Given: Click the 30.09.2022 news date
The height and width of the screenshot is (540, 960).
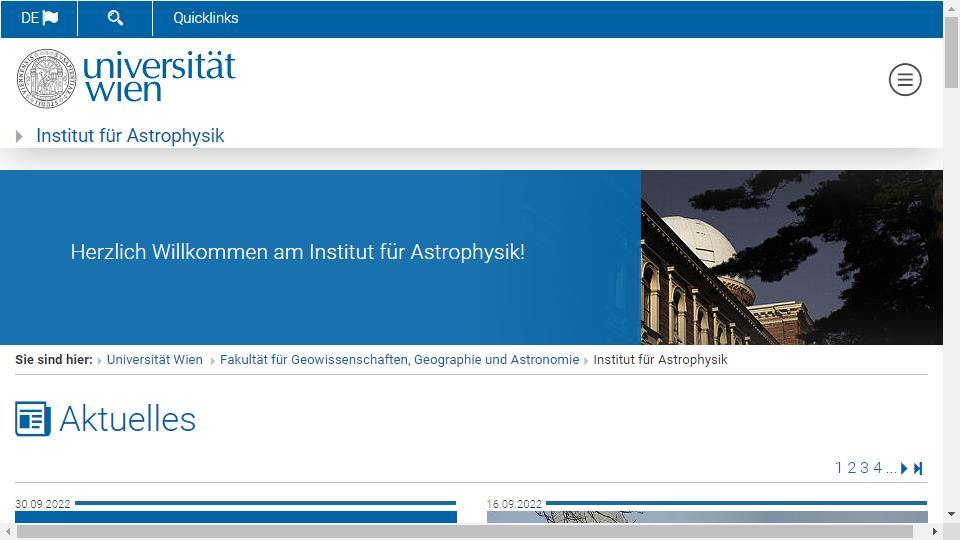Looking at the screenshot, I should pos(43,504).
